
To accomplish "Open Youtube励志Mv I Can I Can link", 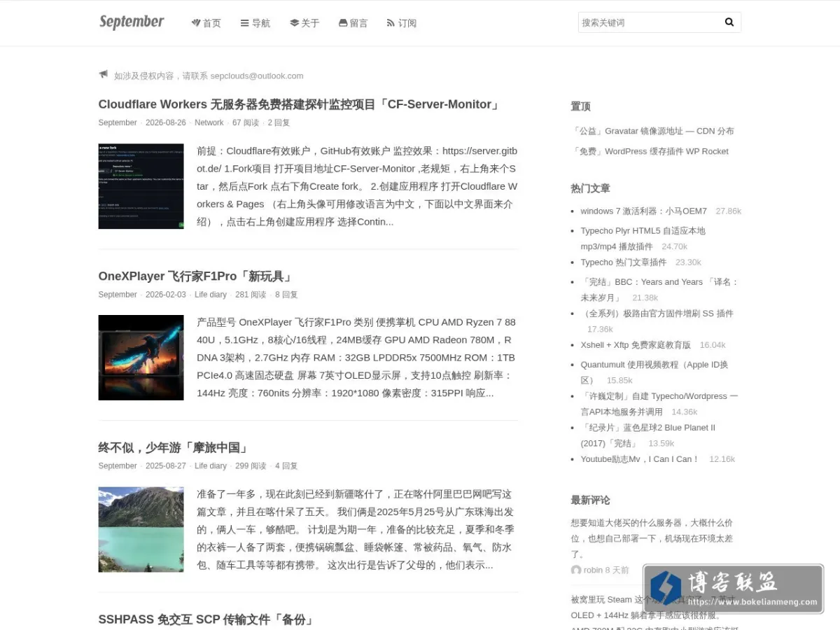I will [x=640, y=459].
